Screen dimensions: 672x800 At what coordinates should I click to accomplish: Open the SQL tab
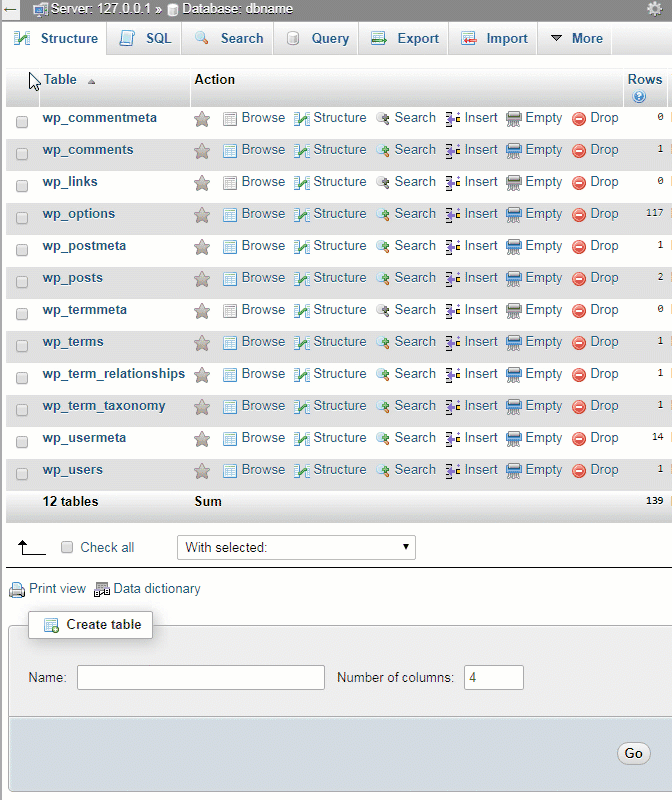click(145, 38)
